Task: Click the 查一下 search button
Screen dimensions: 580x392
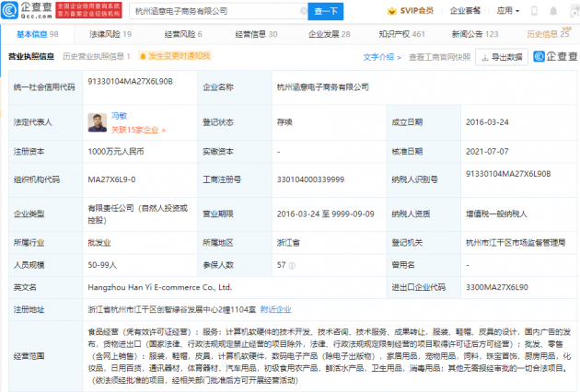Action: pos(326,11)
